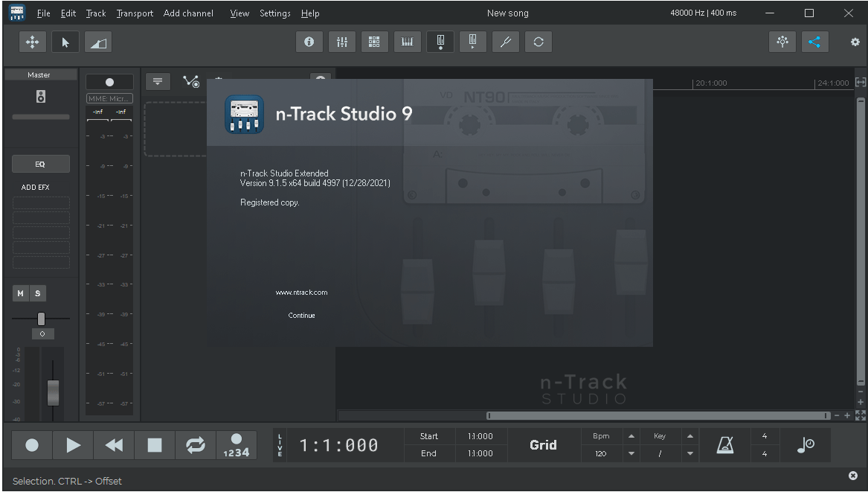Viewport: 868px width, 492px height.
Task: Toggle the playback VU meter icon
Action: pyautogui.click(x=473, y=42)
